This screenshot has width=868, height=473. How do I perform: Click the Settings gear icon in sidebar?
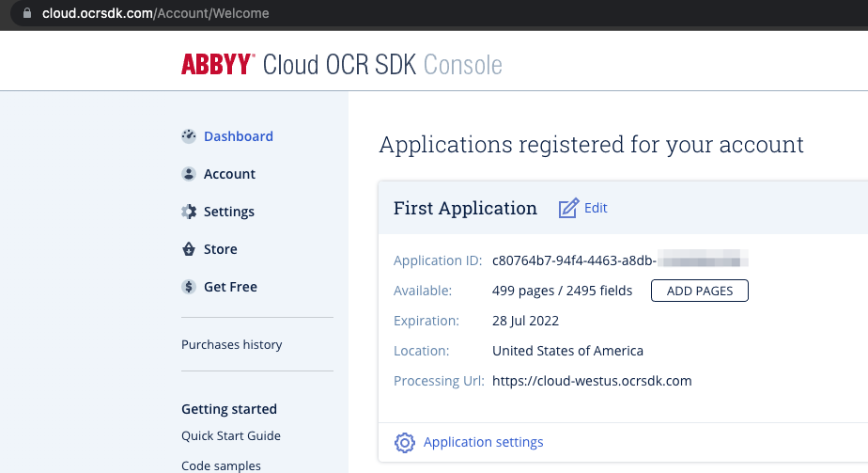click(x=189, y=212)
